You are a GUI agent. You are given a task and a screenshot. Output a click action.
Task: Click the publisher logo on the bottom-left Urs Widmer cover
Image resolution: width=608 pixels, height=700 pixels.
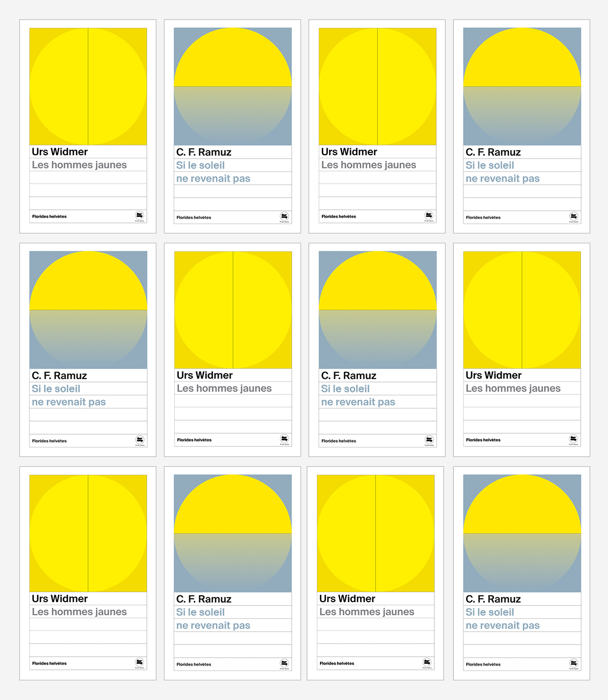(139, 662)
